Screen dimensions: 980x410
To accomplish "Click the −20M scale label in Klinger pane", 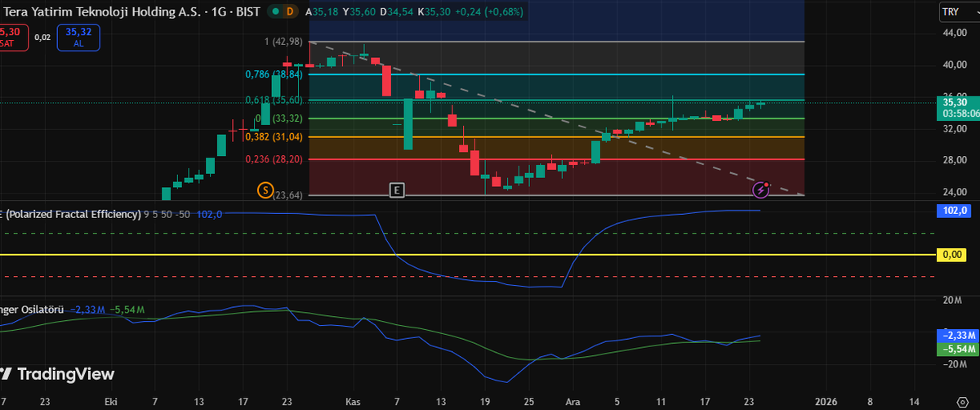I will [x=953, y=364].
